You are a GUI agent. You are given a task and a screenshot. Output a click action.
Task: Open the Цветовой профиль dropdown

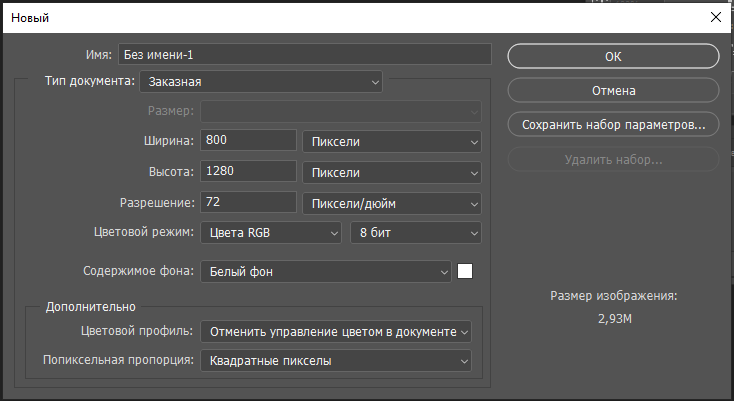(x=336, y=332)
